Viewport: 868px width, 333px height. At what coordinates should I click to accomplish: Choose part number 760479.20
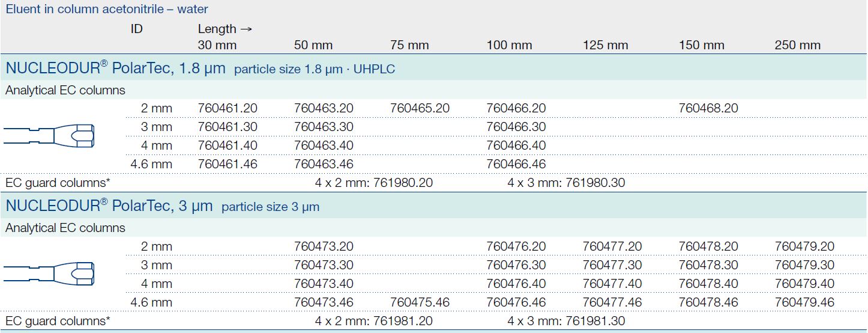tap(804, 246)
